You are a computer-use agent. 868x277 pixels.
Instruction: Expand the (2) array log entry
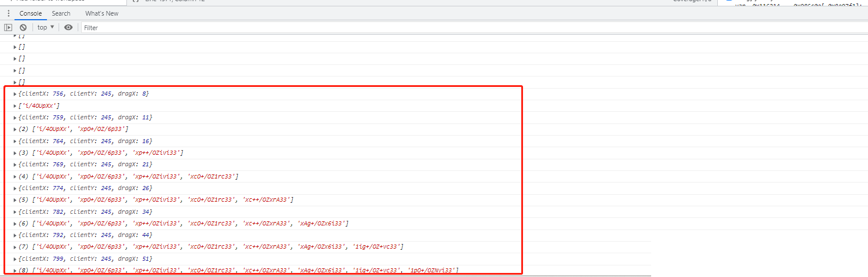[15, 129]
